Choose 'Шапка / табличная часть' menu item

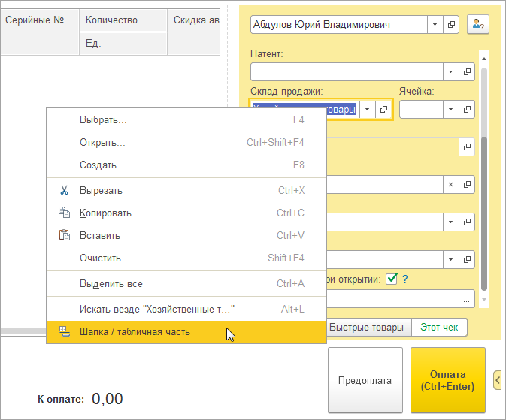(x=135, y=331)
